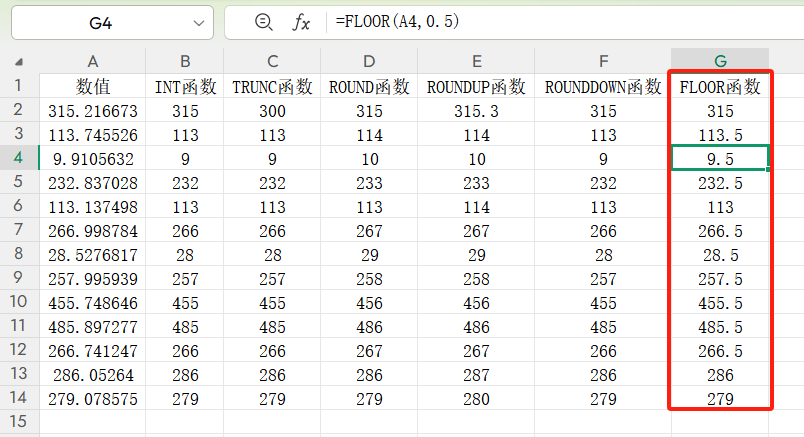Click the ROUNDDOWN函数 header cell
This screenshot has height=437, width=804.
click(x=603, y=87)
